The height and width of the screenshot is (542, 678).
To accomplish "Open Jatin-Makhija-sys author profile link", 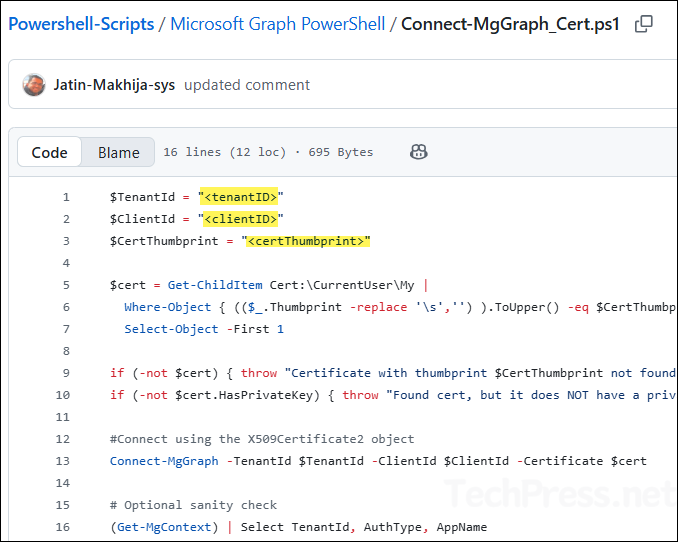I will [x=114, y=85].
